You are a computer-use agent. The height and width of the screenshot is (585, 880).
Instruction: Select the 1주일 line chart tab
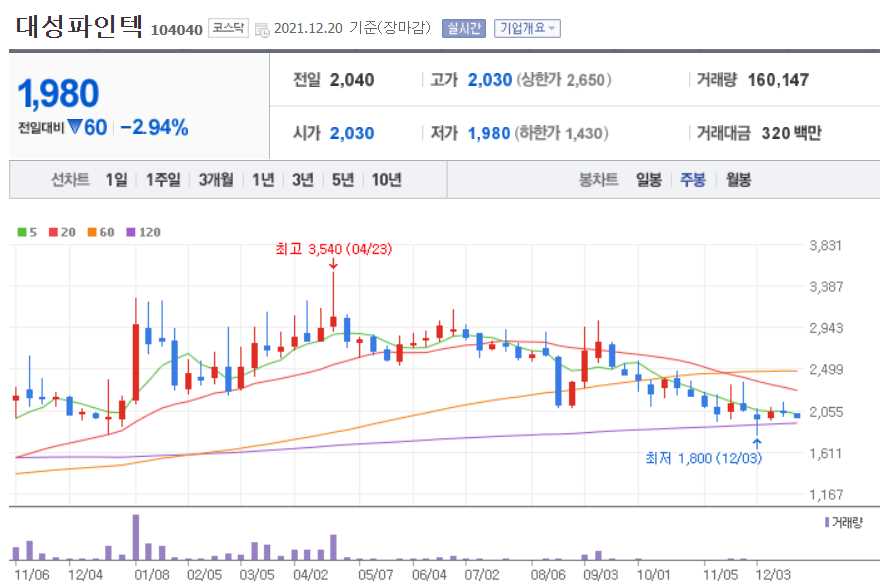[x=163, y=180]
